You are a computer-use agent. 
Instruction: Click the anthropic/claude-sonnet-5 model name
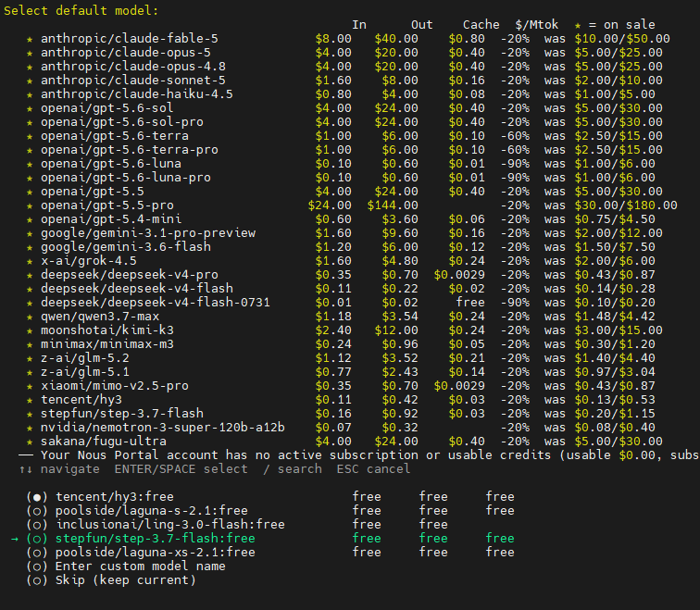[x=133, y=81]
